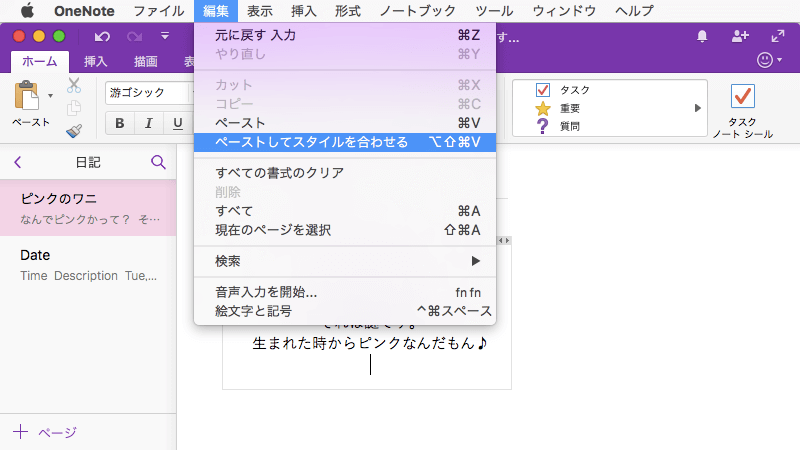
Task: Toggle underline formatting
Action: (178, 123)
